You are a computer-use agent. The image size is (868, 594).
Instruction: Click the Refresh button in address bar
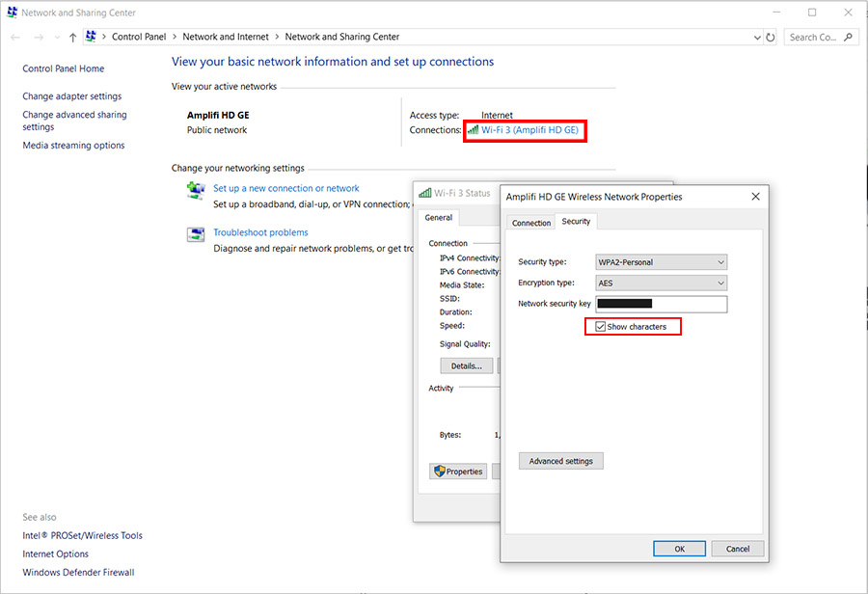770,37
